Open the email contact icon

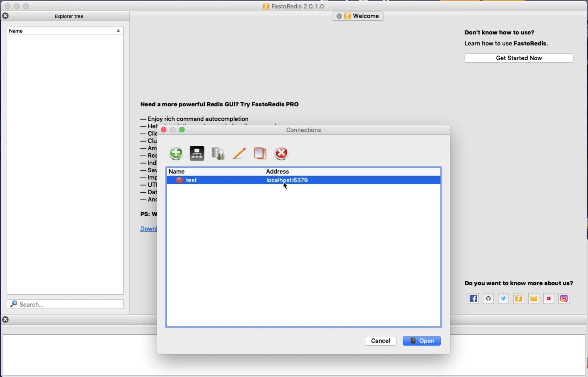click(534, 299)
